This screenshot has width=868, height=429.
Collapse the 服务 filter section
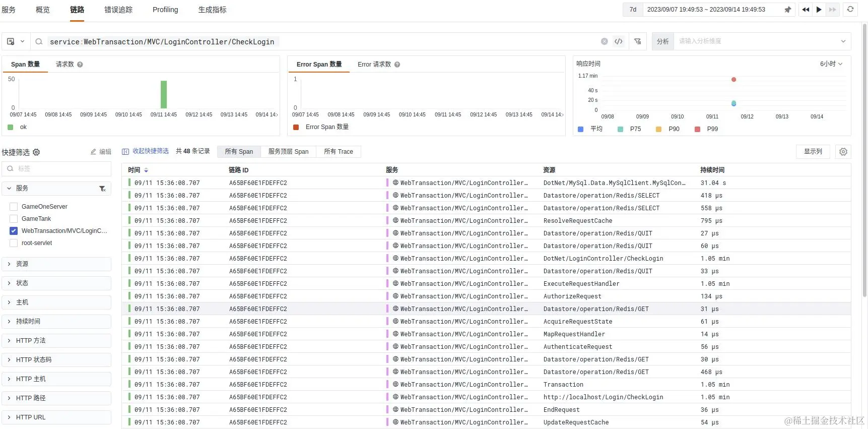click(x=9, y=189)
